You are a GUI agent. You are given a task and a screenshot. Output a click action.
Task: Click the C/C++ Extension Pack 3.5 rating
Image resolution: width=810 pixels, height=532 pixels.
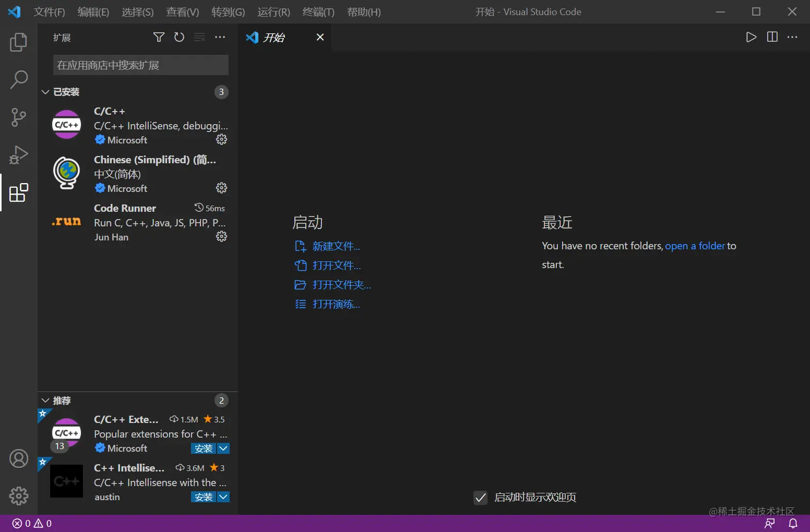(214, 420)
